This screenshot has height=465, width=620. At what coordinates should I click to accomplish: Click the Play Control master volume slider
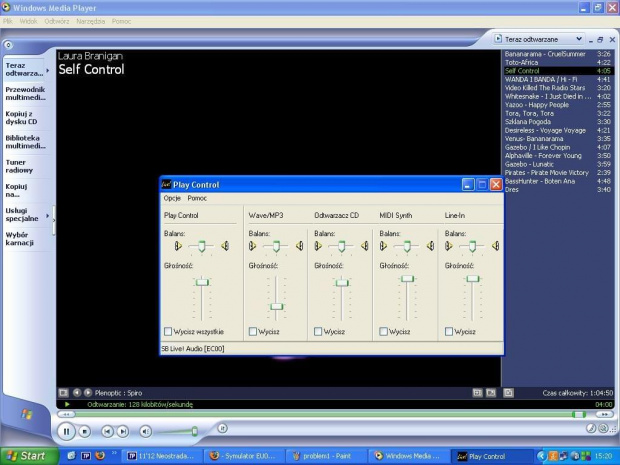pos(202,282)
